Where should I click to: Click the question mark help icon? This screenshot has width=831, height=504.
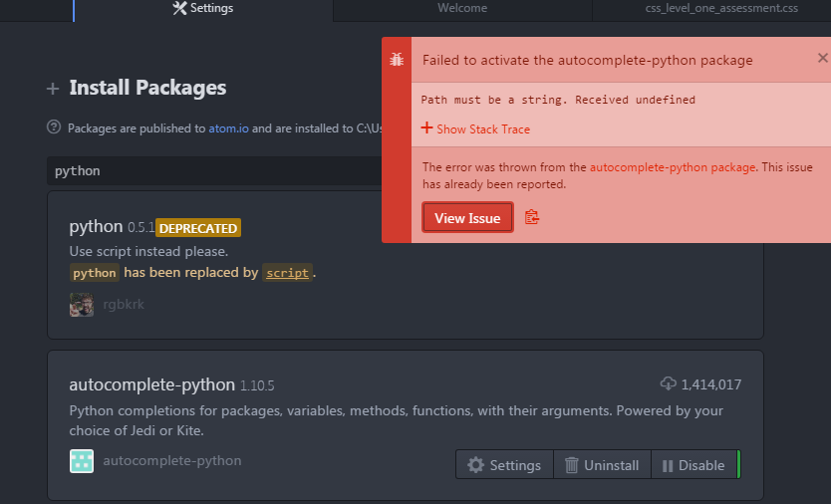coord(54,127)
